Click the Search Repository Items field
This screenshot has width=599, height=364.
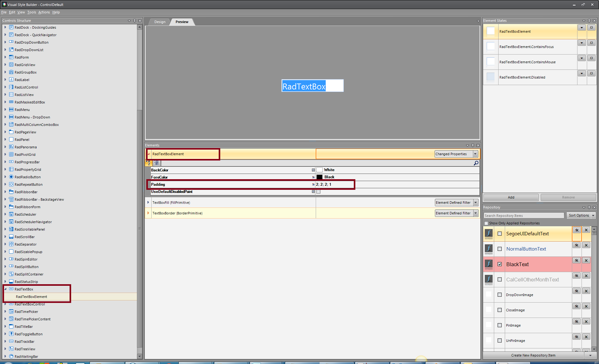point(524,216)
